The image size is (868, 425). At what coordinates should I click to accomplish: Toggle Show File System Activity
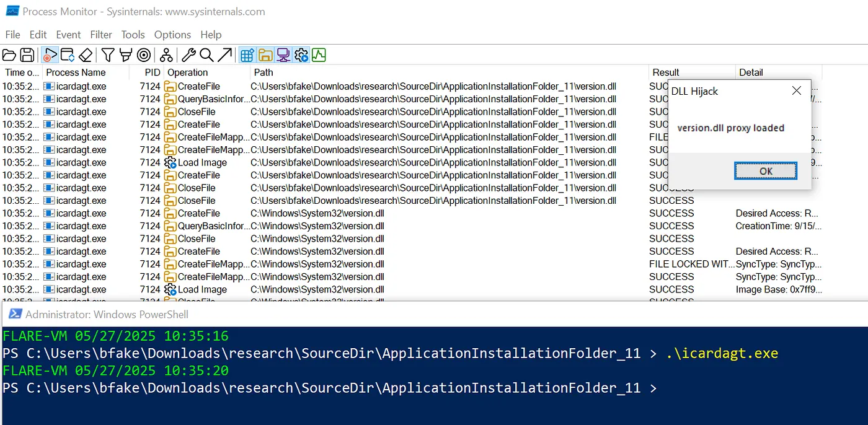265,55
